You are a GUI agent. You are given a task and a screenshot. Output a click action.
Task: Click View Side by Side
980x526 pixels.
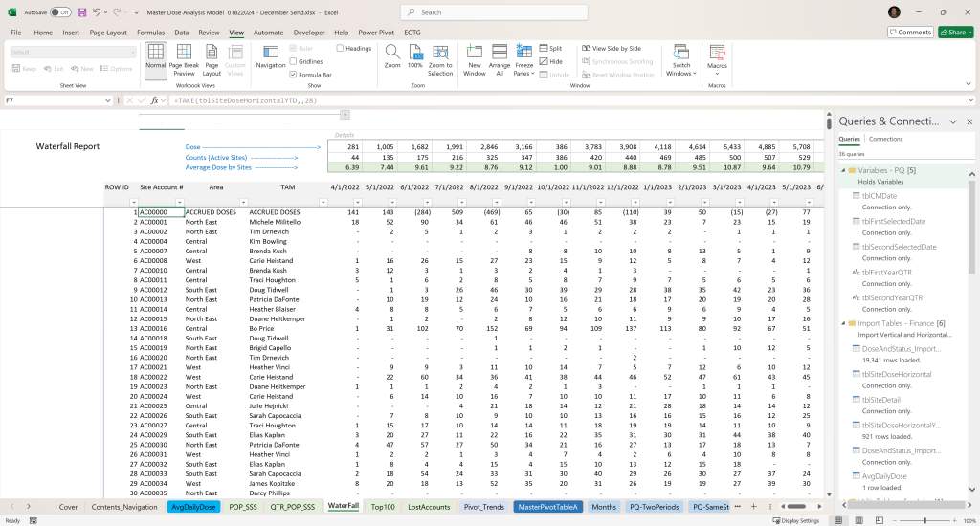coord(612,48)
